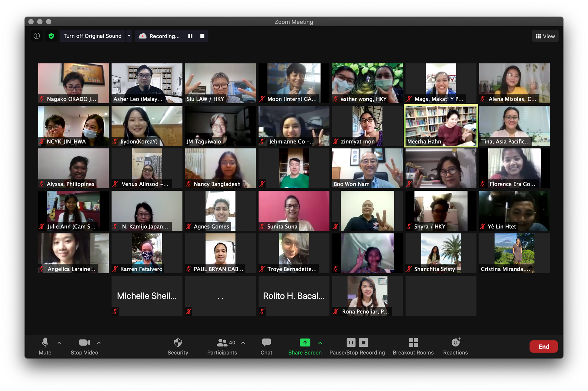588x391 pixels.
Task: Start Share Screen
Action: pyautogui.click(x=305, y=346)
